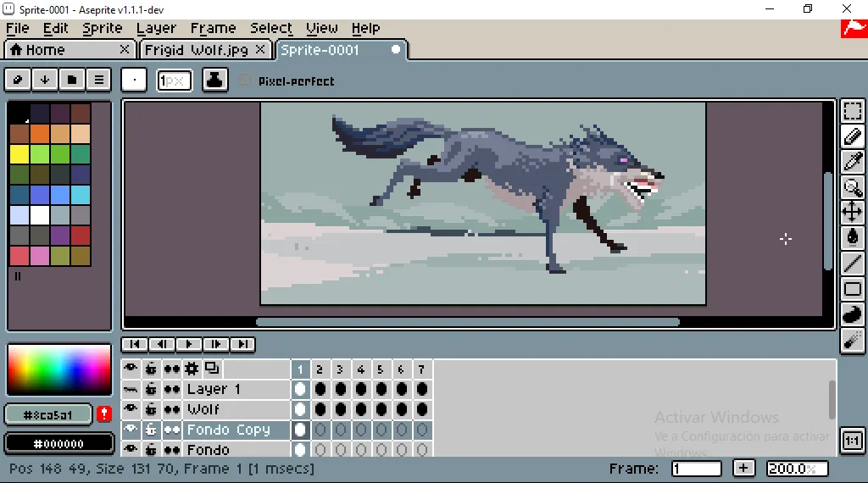The width and height of the screenshot is (868, 483).
Task: Click the add frame plus button
Action: (x=743, y=469)
